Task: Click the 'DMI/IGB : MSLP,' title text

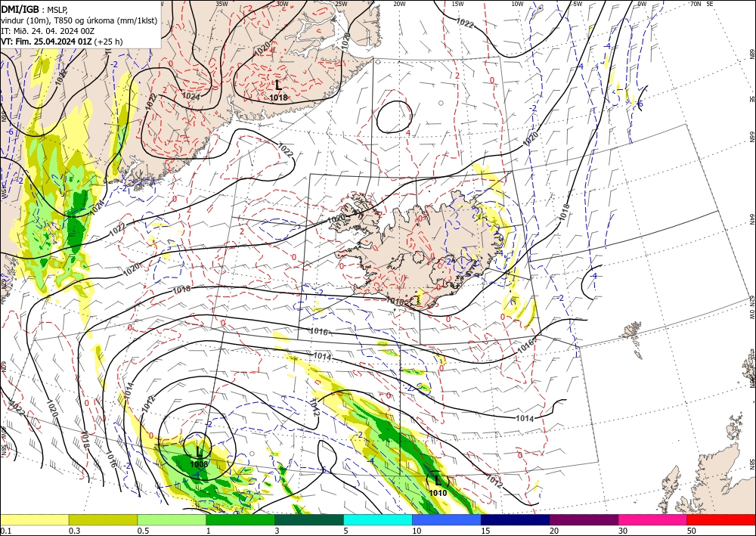Action: 34,8
